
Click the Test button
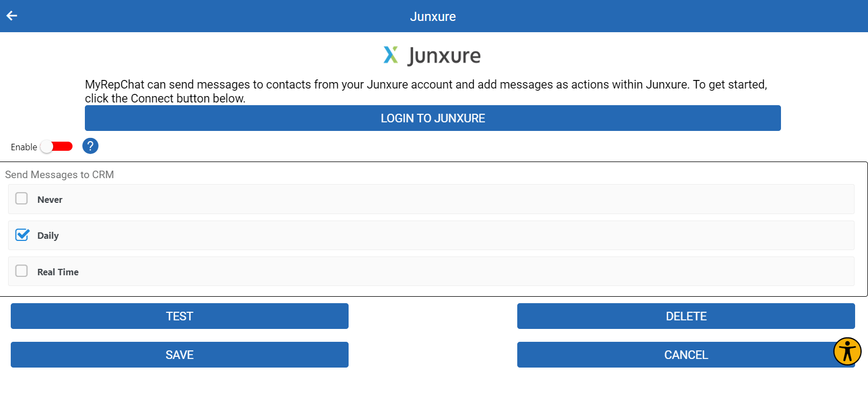click(179, 316)
